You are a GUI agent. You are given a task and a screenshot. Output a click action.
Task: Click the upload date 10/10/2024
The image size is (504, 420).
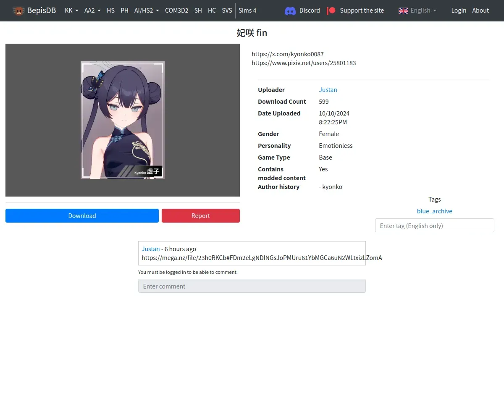tap(334, 113)
